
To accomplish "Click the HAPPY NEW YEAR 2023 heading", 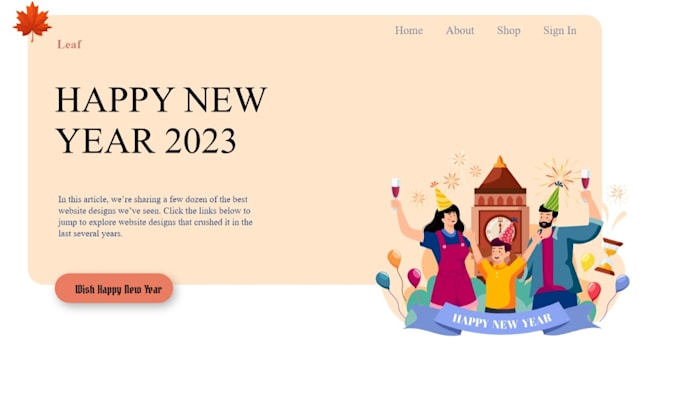I will (x=161, y=120).
